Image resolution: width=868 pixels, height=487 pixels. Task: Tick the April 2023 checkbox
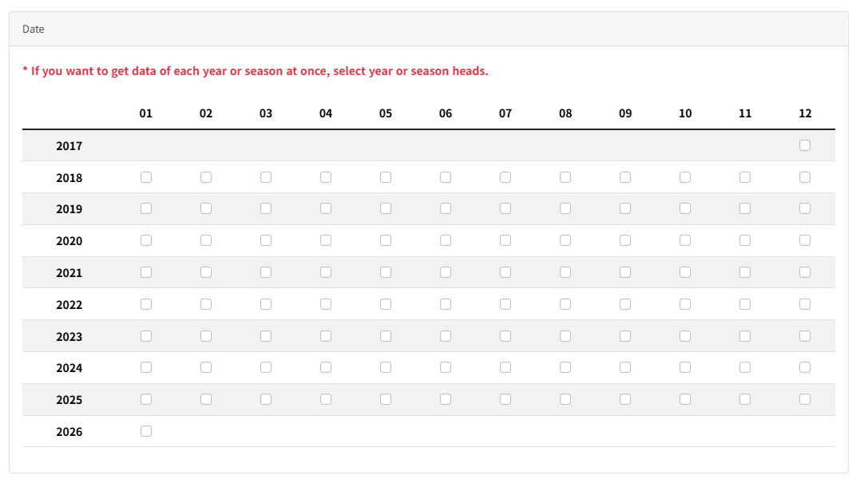click(x=326, y=336)
